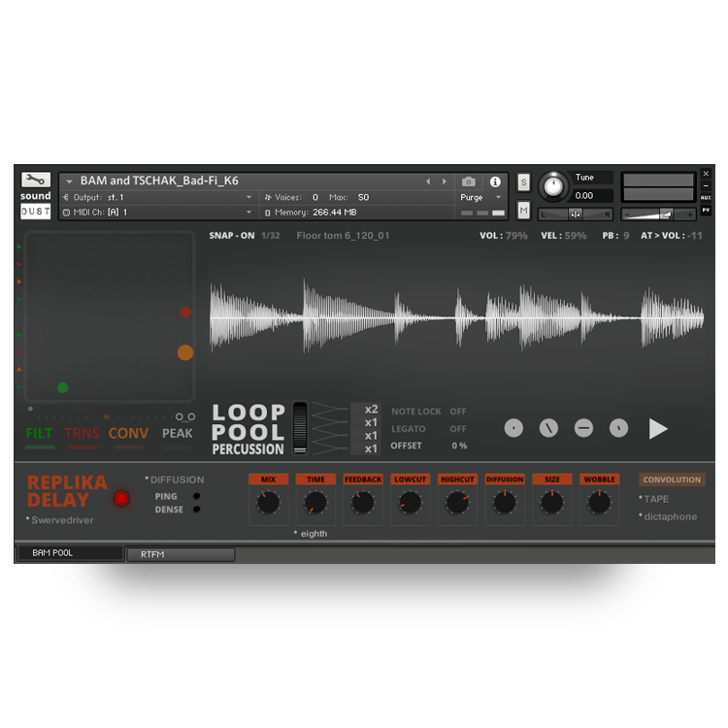Open the DIFFUSION mode menu
Screen dimensions: 728x728
tap(175, 480)
